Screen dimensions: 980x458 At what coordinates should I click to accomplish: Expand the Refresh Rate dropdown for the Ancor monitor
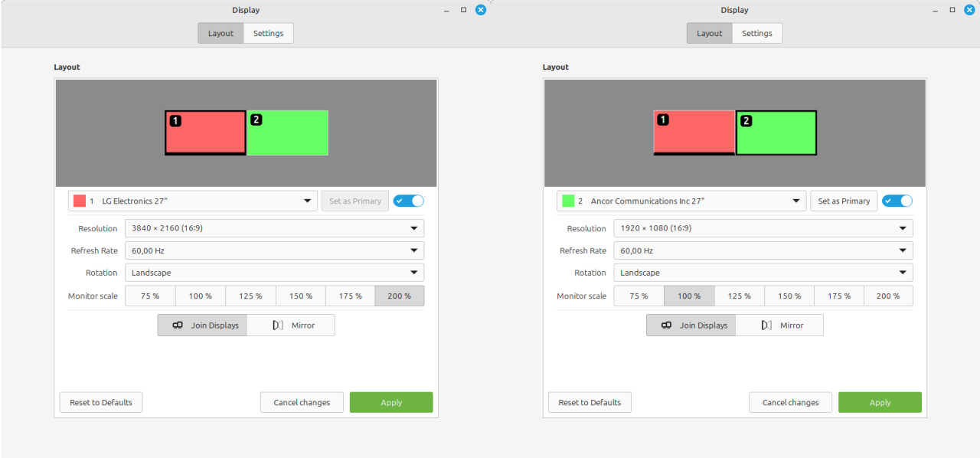(763, 250)
